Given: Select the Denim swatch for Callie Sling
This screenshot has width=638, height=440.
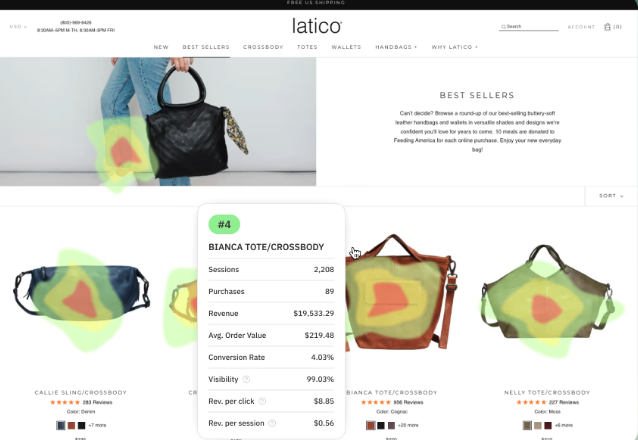Looking at the screenshot, I should (61, 425).
